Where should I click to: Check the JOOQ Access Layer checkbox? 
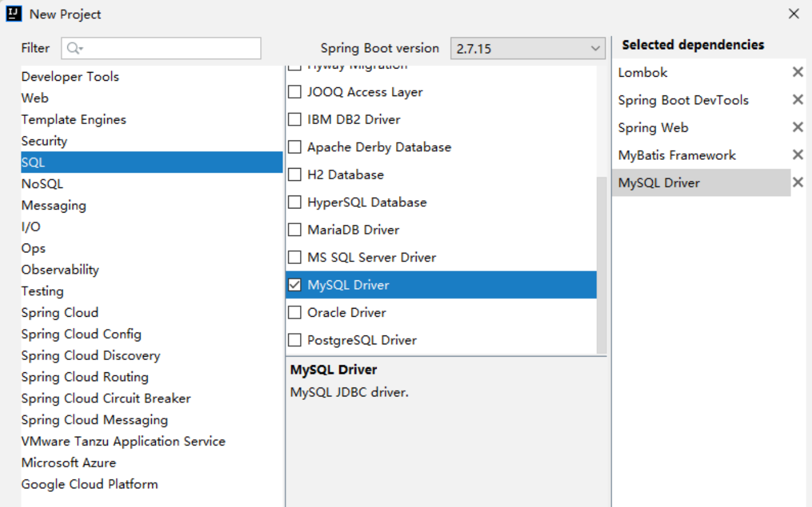click(295, 92)
